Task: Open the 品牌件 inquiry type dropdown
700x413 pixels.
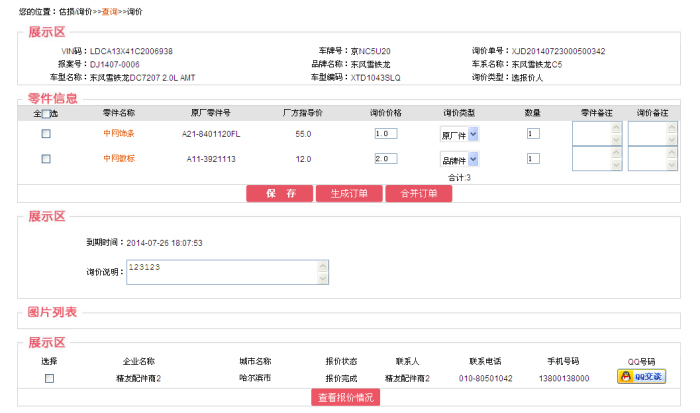Action: (459, 159)
